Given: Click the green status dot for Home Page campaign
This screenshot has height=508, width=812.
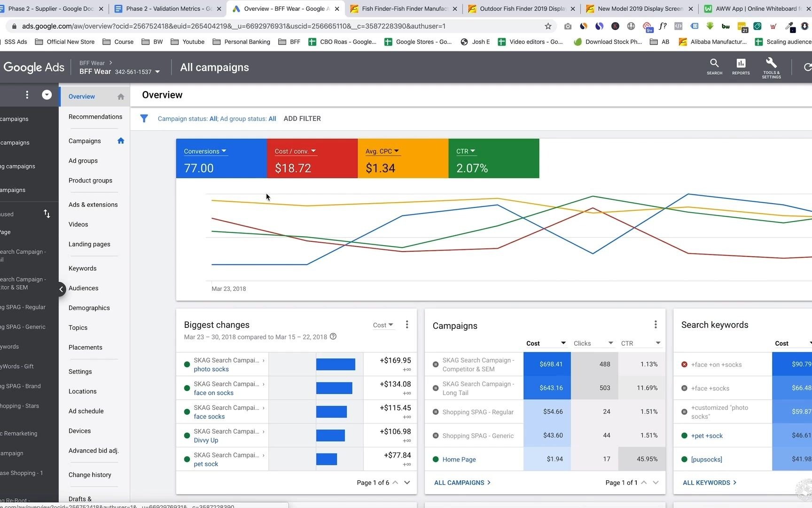Looking at the screenshot, I should pyautogui.click(x=436, y=460).
